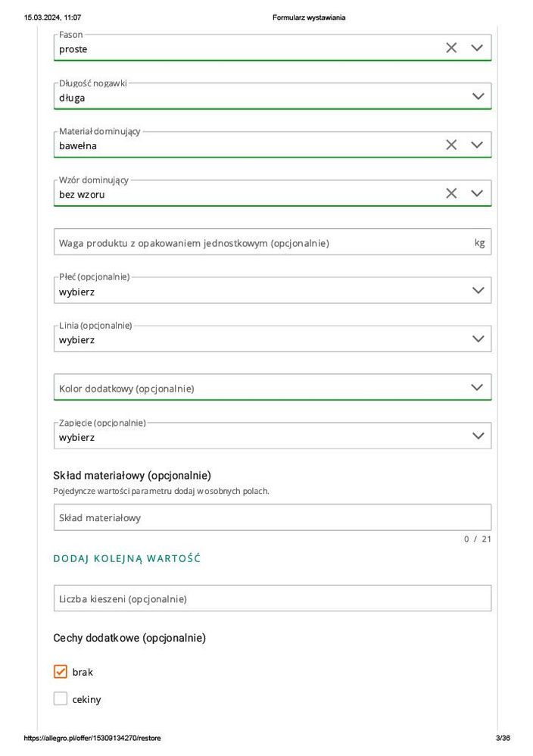Expand the Długość nogawki dropdown
This screenshot has height=756, width=533.
click(478, 96)
